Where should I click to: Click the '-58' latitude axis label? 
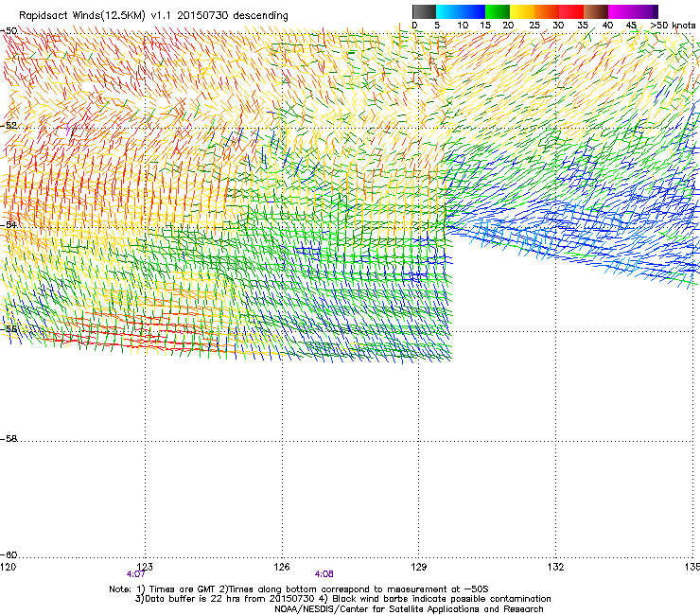[9, 439]
